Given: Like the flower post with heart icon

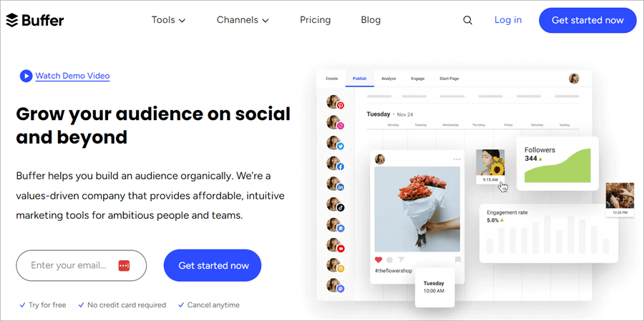Looking at the screenshot, I should pos(379,260).
